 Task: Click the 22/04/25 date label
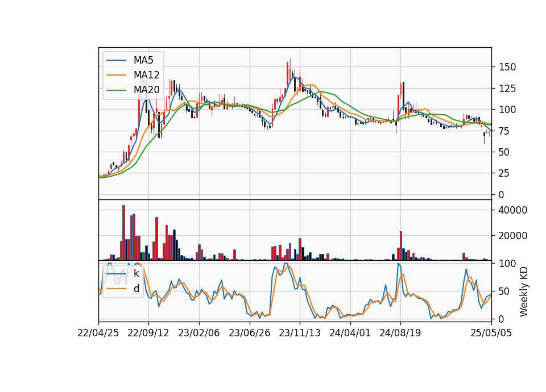click(x=98, y=333)
